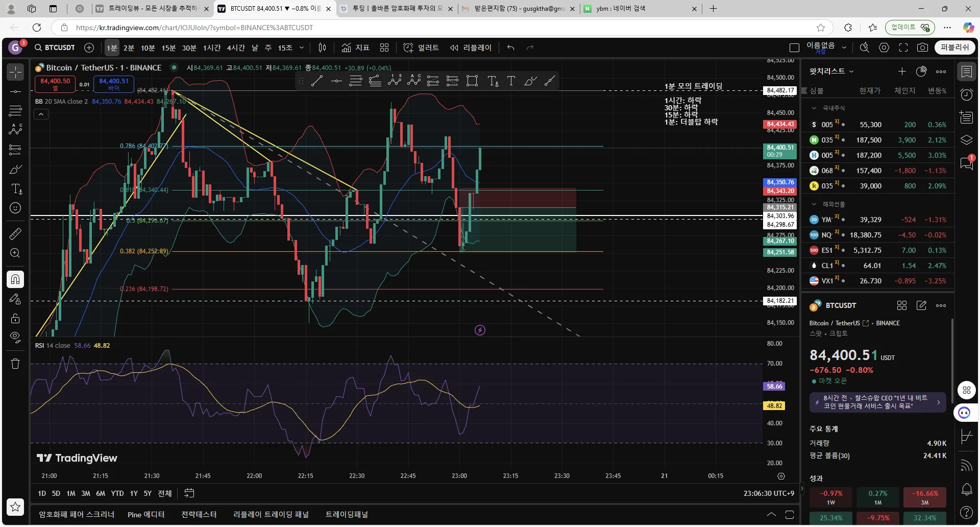
Task: Open the candlestick chart style menu
Action: pos(322,47)
